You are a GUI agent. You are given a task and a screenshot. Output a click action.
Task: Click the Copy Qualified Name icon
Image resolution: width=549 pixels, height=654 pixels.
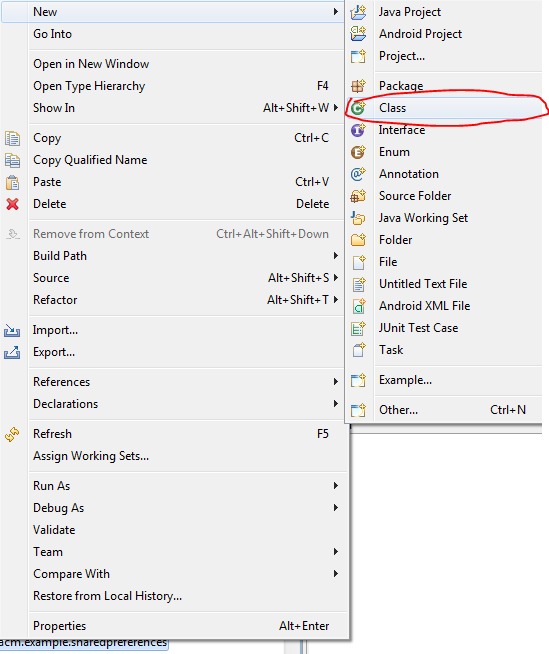[x=12, y=160]
